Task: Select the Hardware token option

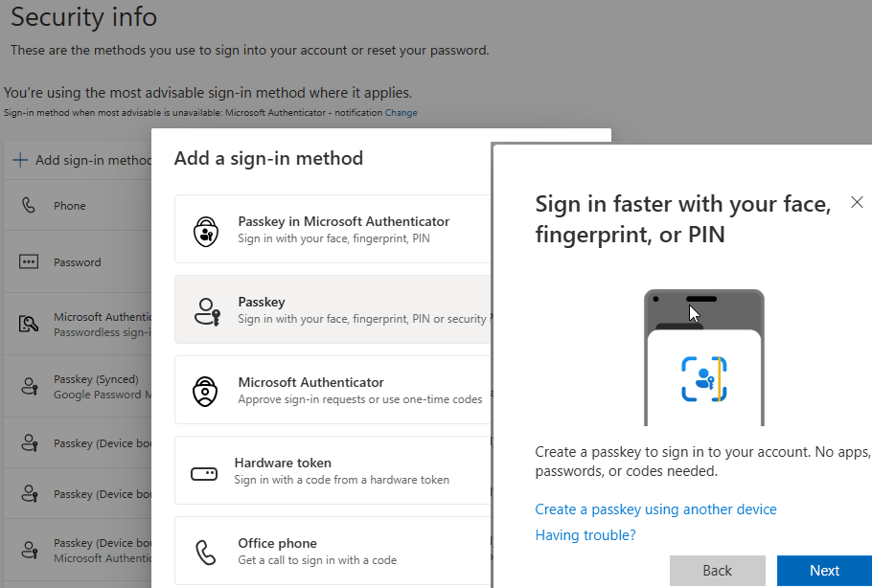Action: click(x=333, y=470)
